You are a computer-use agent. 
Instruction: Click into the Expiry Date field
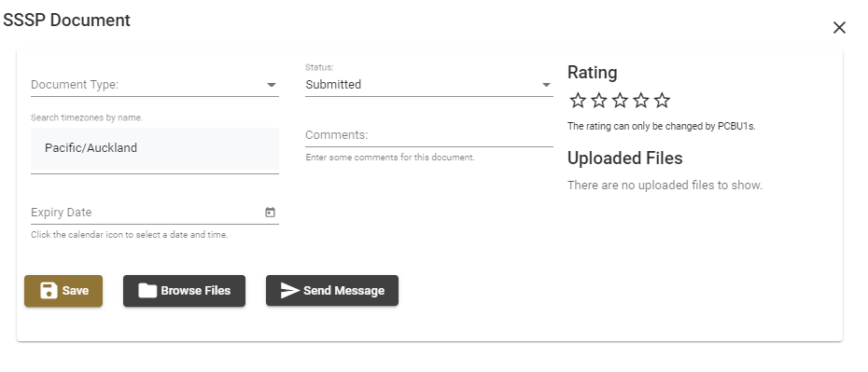147,213
